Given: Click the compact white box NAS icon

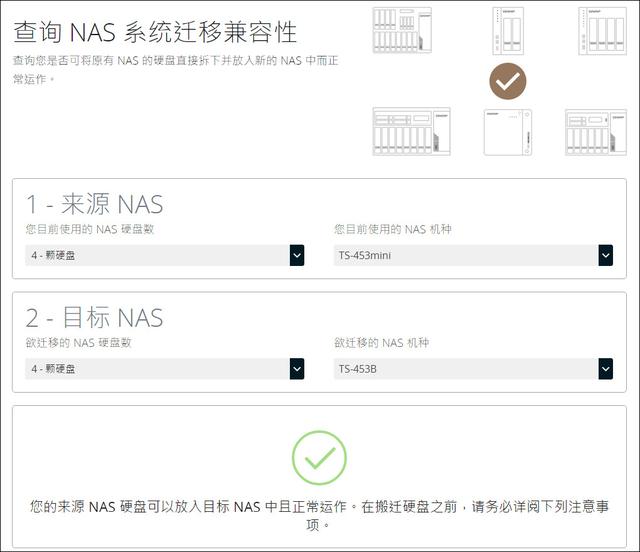Looking at the screenshot, I should 508,132.
